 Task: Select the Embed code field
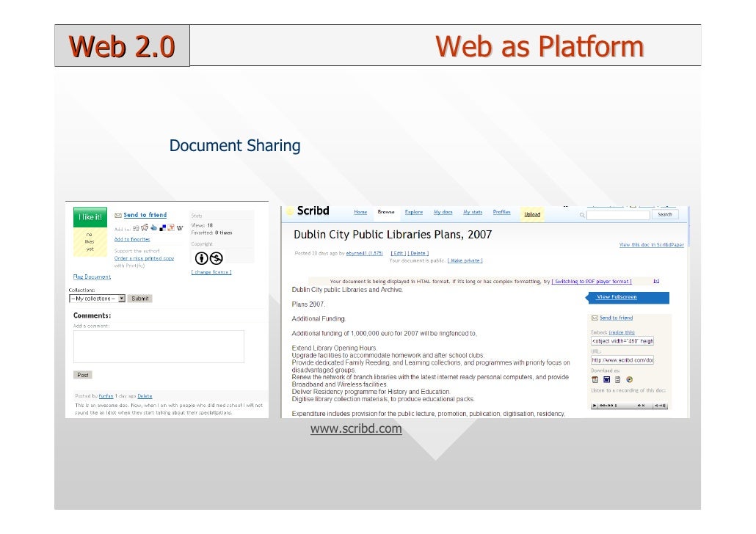[622, 341]
